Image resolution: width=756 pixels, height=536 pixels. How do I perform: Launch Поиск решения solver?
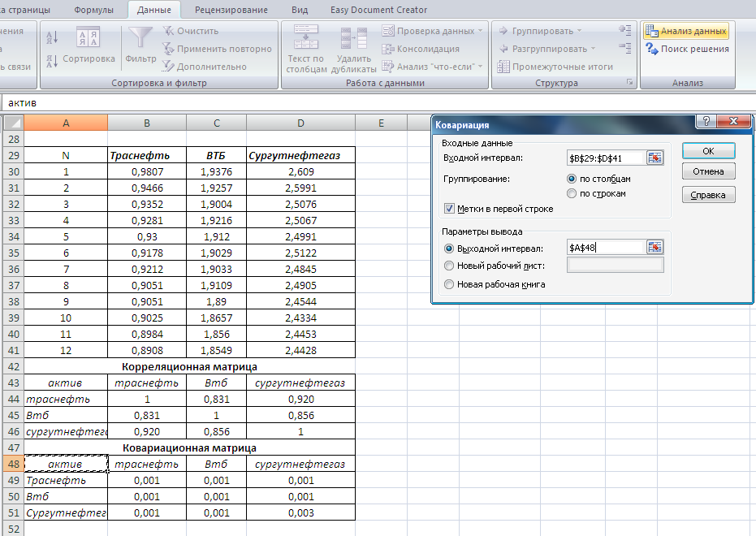pyautogui.click(x=687, y=49)
